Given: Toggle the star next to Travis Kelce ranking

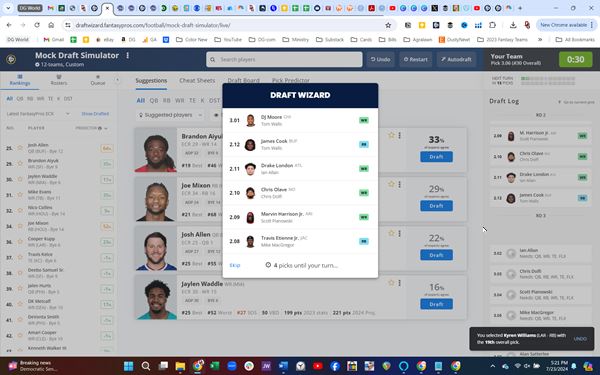Looking at the screenshot, I should (x=20, y=257).
